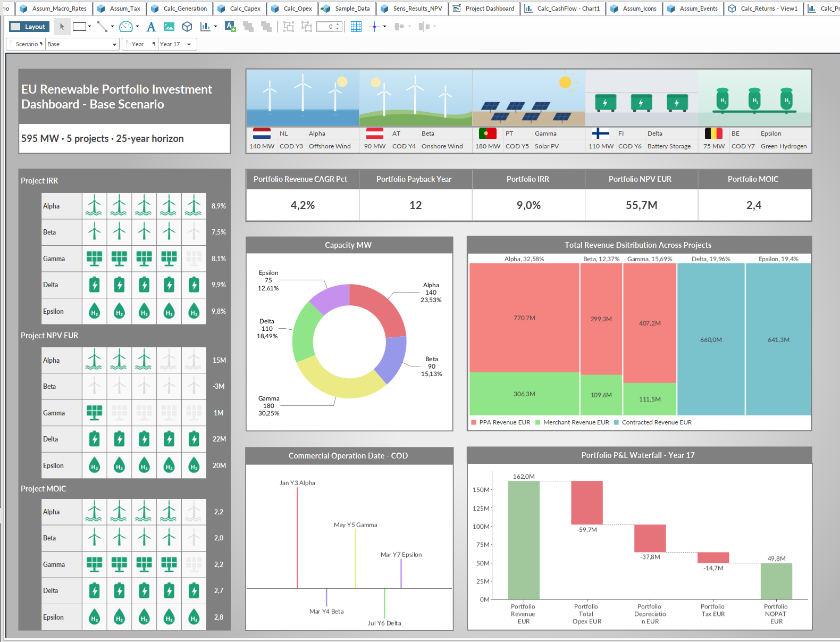
Task: Select the text label tool
Action: 151,27
